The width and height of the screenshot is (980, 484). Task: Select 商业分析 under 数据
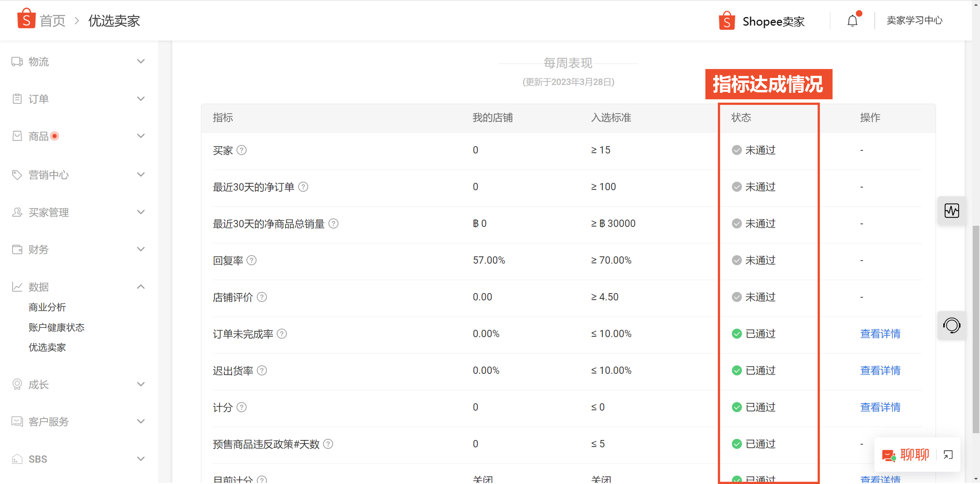click(47, 307)
